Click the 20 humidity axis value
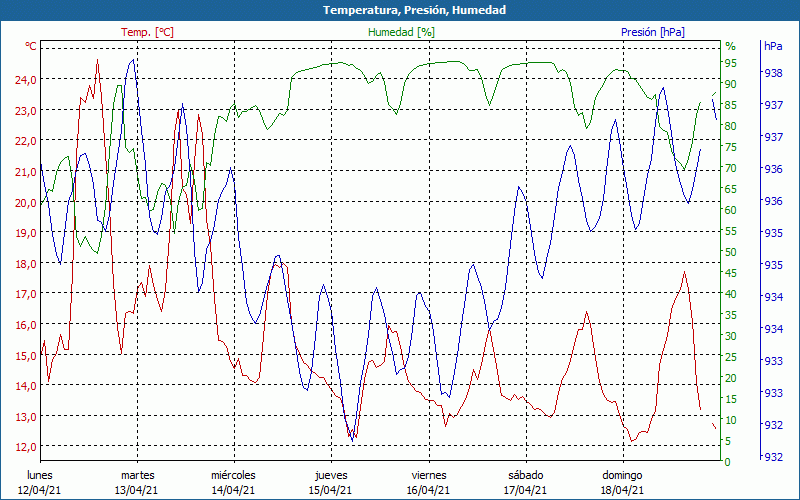This screenshot has width=800, height=500. (731, 378)
